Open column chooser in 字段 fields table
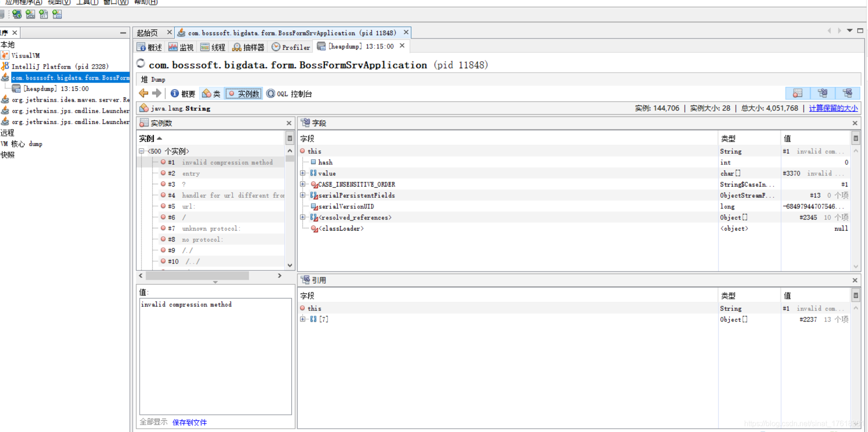Screen dimensions: 868x432 point(856,138)
